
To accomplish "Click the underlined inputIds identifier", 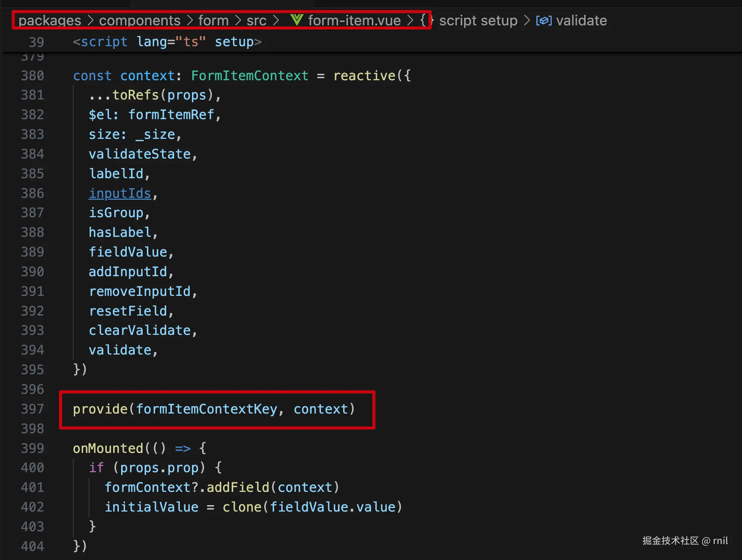I will [120, 193].
